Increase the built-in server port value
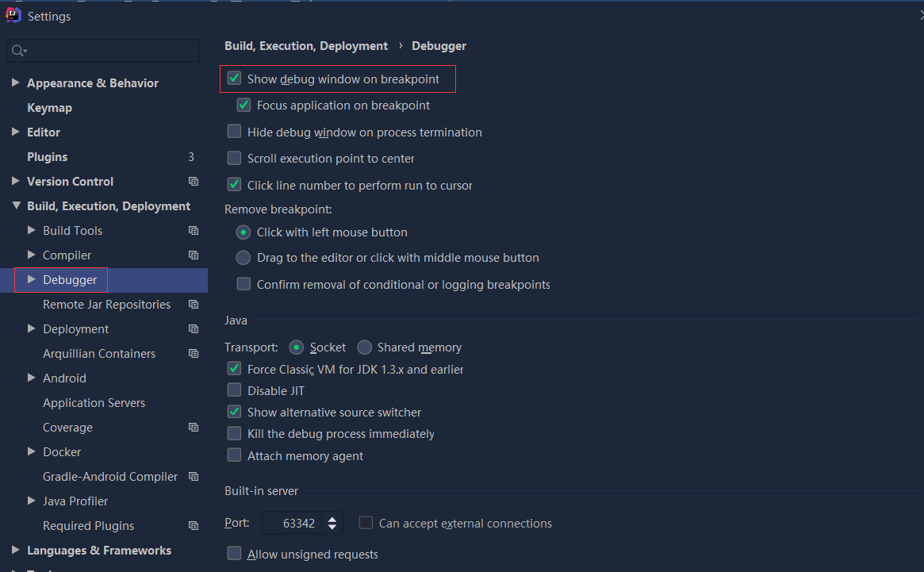924x572 pixels. [332, 519]
